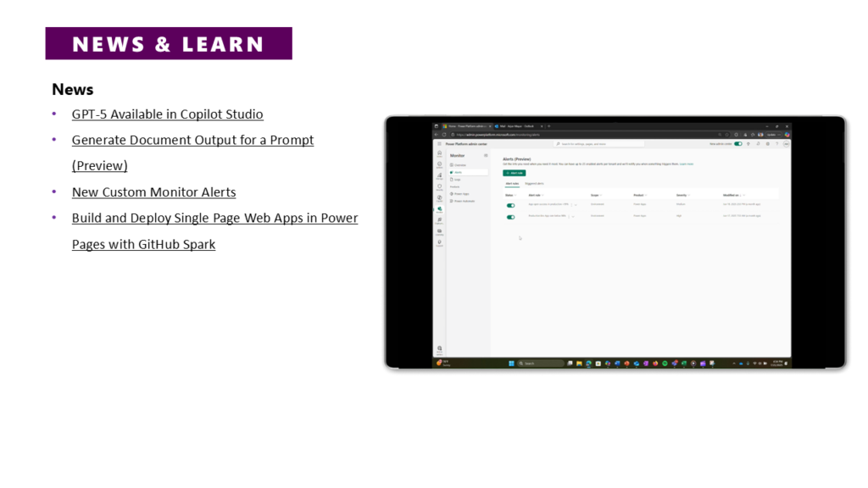The width and height of the screenshot is (868, 488).
Task: Click the Windows taskbar Search box
Action: click(541, 363)
